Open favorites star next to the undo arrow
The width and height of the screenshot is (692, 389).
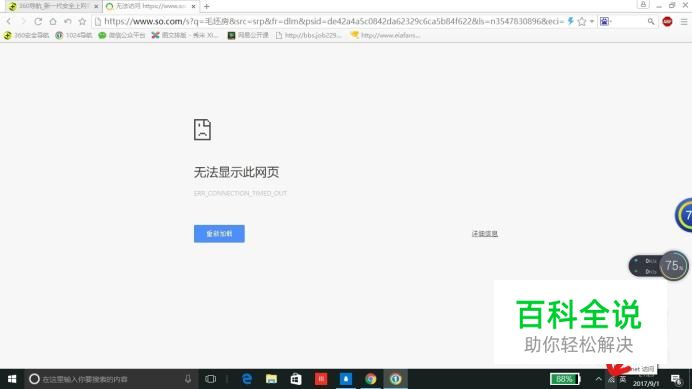pos(82,21)
